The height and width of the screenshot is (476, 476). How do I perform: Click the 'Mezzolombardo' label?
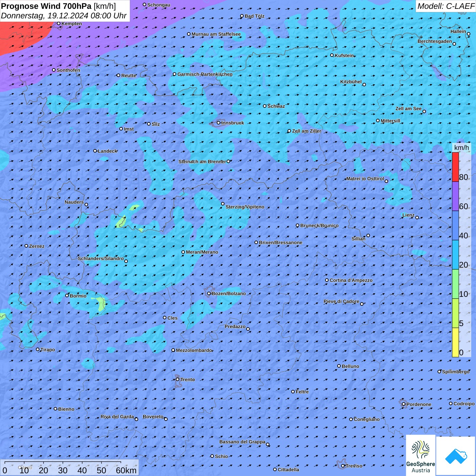click(x=194, y=350)
